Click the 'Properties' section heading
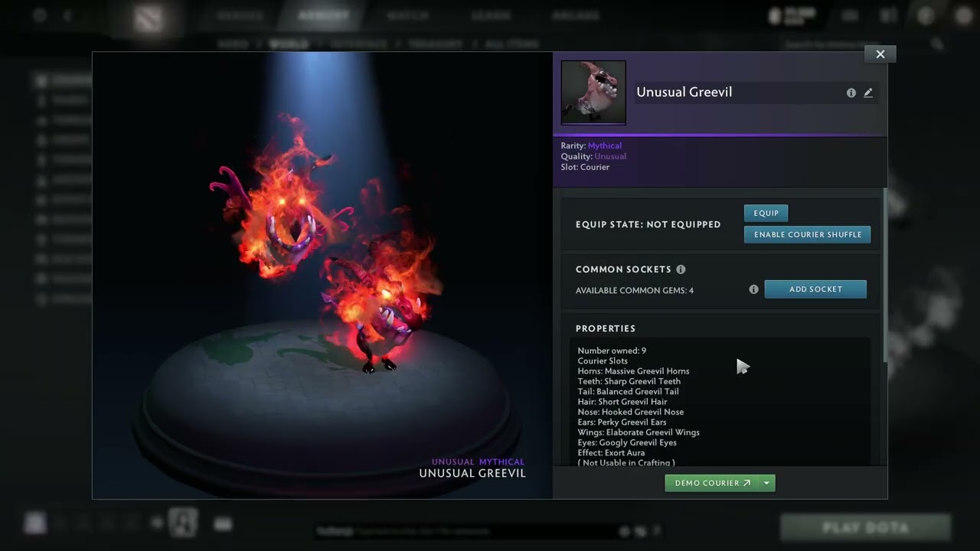980x551 pixels. point(606,328)
